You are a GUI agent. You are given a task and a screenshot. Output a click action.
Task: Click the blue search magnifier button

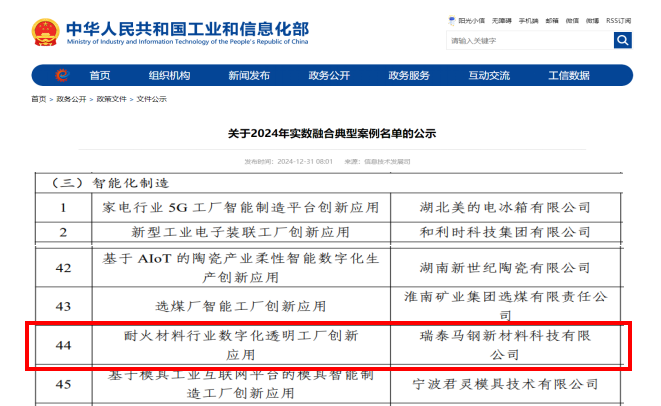pyautogui.click(x=622, y=40)
